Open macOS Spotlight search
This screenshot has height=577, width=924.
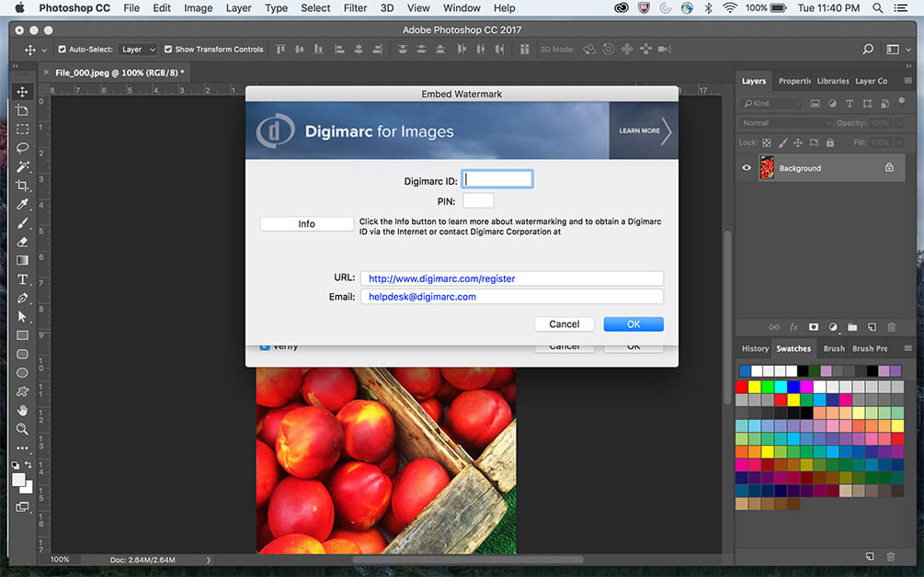click(x=877, y=8)
